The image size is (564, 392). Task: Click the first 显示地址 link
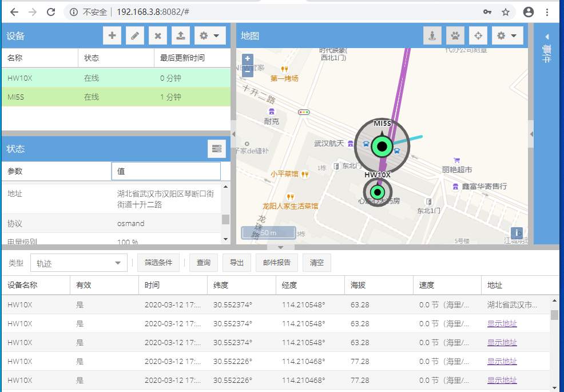(x=502, y=324)
